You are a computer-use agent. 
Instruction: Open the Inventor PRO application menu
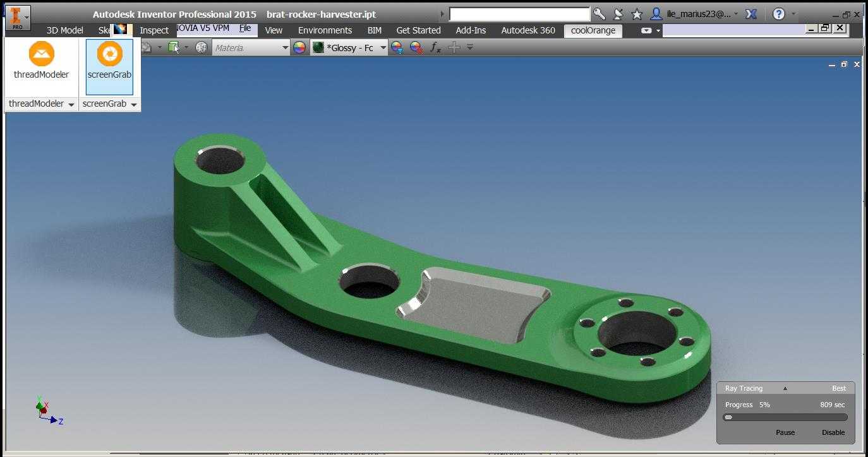click(x=18, y=18)
